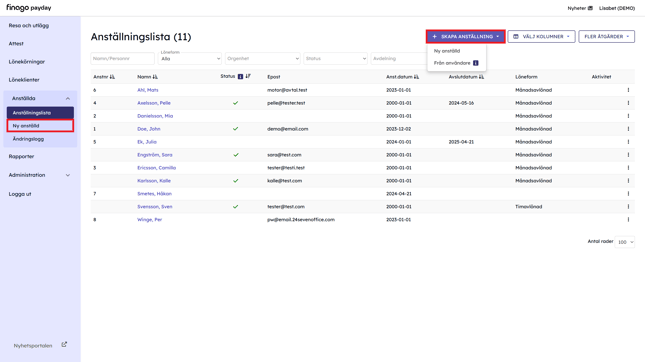Open the Löneform filter dropdown
The height and width of the screenshot is (362, 645).
(190, 58)
